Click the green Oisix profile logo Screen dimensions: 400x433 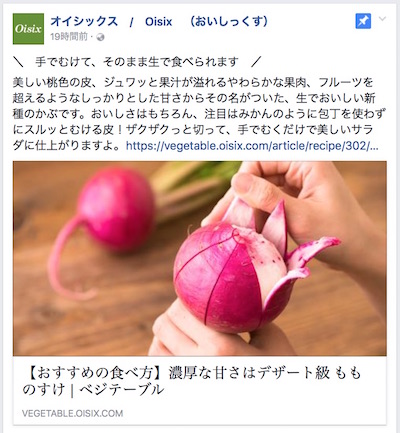28,29
